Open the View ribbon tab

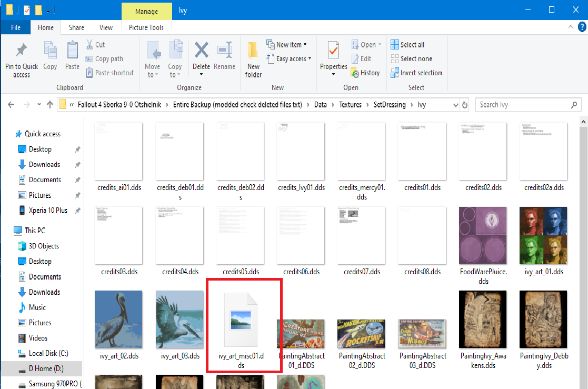(106, 27)
